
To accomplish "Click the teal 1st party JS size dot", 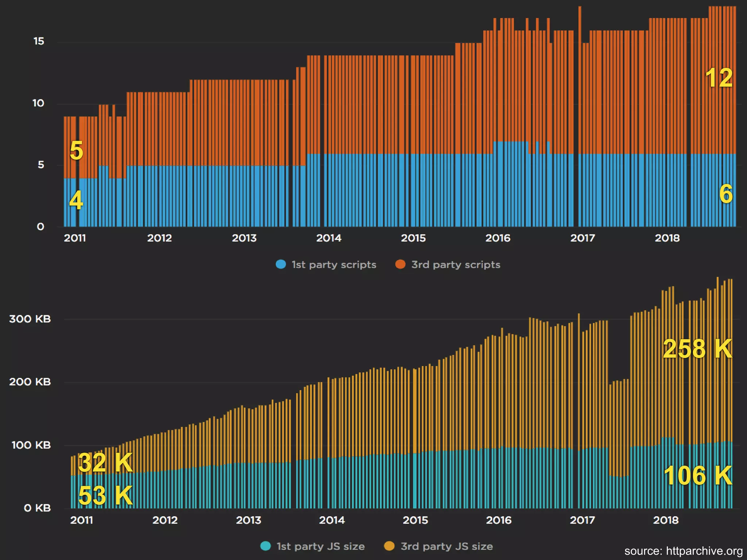I will point(266,546).
